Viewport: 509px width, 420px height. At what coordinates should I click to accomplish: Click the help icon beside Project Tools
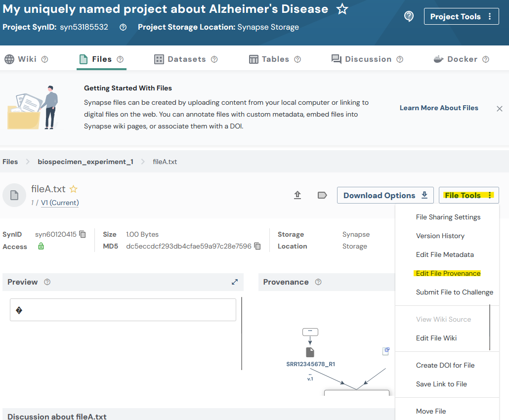click(x=409, y=16)
